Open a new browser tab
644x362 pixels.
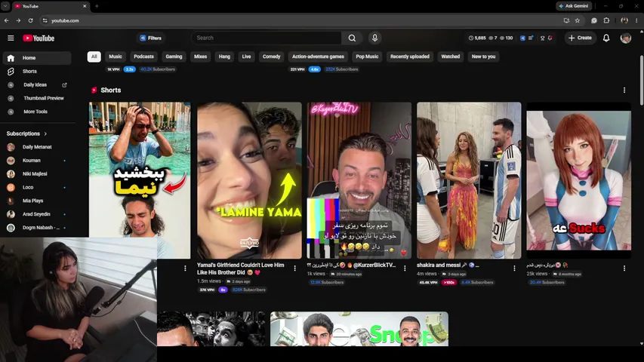pyautogui.click(x=97, y=6)
